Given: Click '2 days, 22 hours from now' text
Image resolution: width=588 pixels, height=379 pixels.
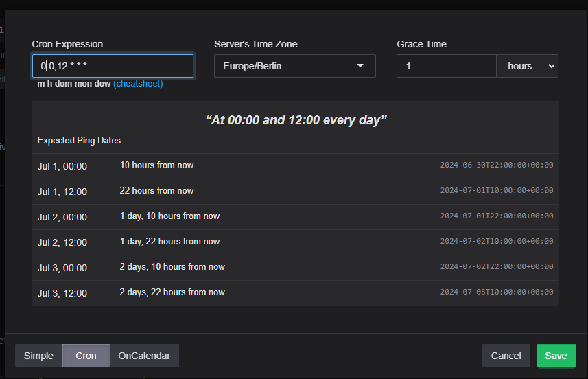Looking at the screenshot, I should pyautogui.click(x=172, y=292).
